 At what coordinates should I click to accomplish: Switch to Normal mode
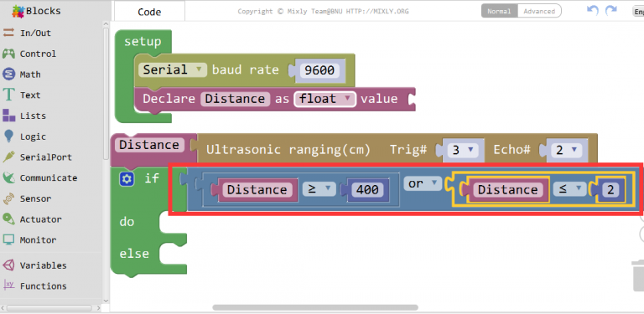[499, 11]
